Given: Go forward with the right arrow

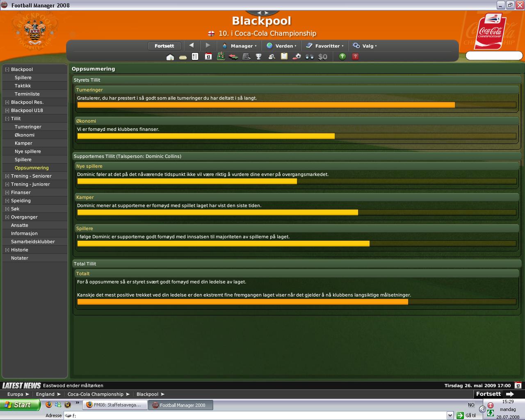Looking at the screenshot, I should (208, 46).
